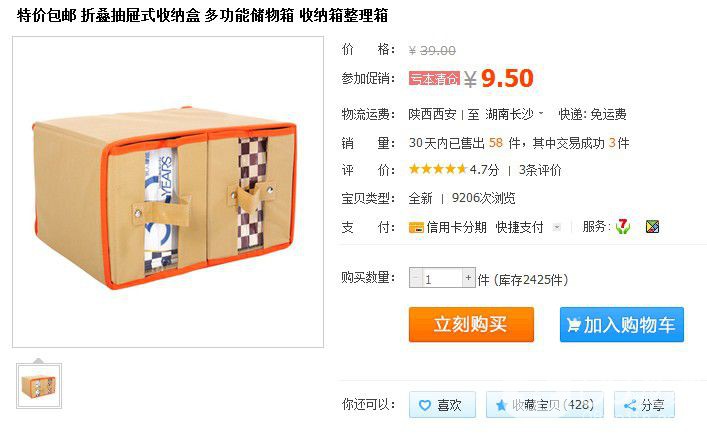Click the five-star rating icons

(x=437, y=169)
